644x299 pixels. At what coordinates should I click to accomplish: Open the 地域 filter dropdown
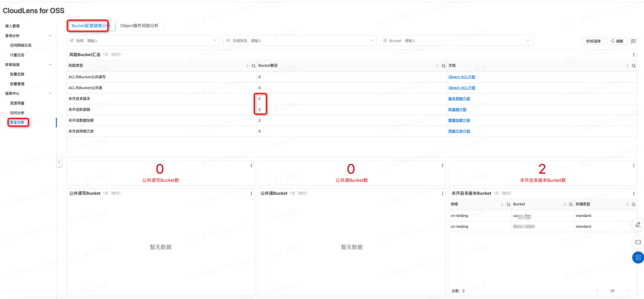click(215, 40)
